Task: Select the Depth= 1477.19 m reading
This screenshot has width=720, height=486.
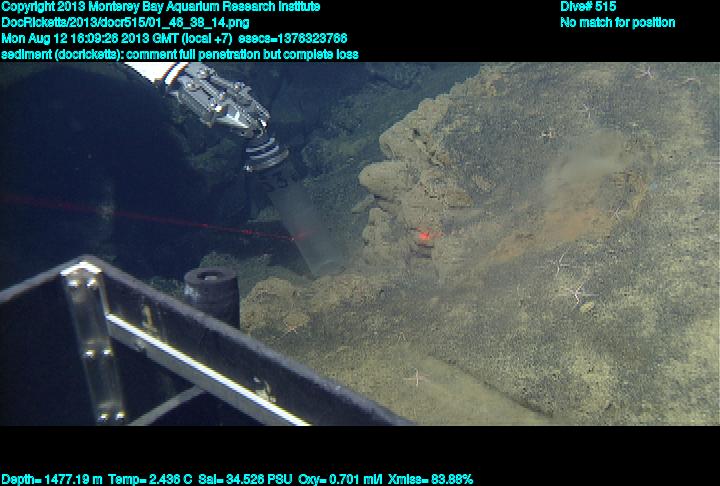Action: coord(52,479)
